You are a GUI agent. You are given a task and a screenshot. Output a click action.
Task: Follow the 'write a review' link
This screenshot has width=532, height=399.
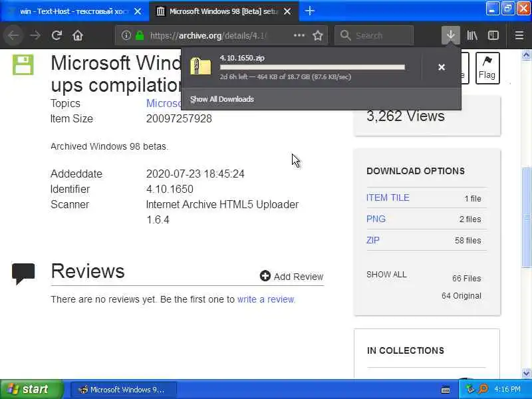[265, 299]
